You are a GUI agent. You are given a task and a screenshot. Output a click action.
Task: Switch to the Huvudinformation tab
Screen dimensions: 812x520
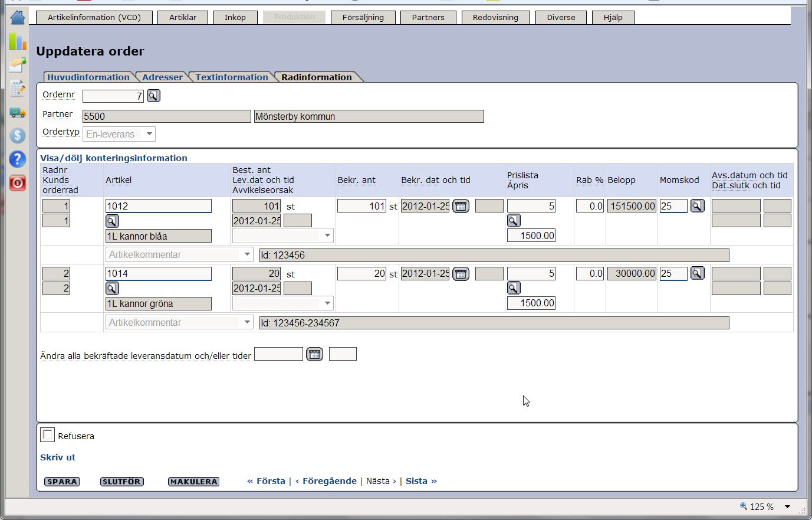[x=88, y=77]
